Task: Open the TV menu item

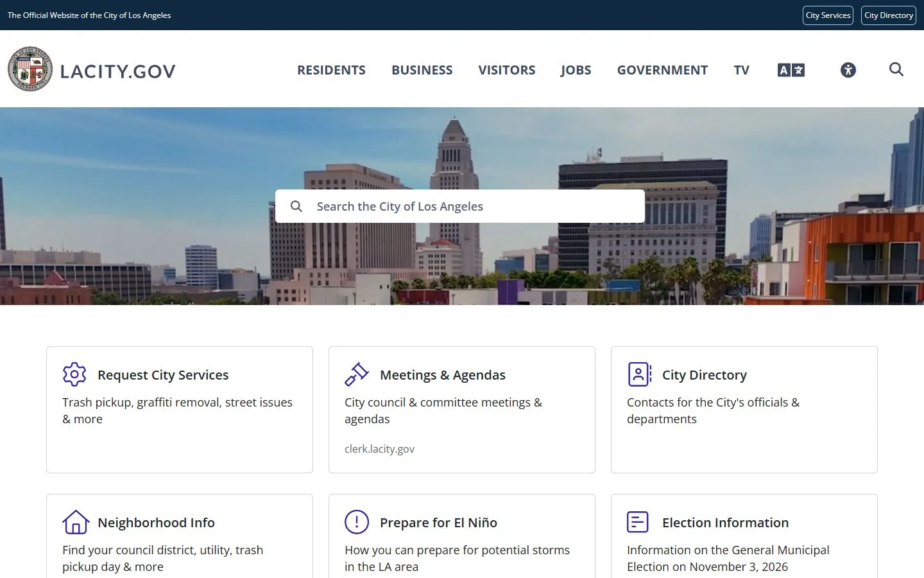Action: [x=742, y=70]
